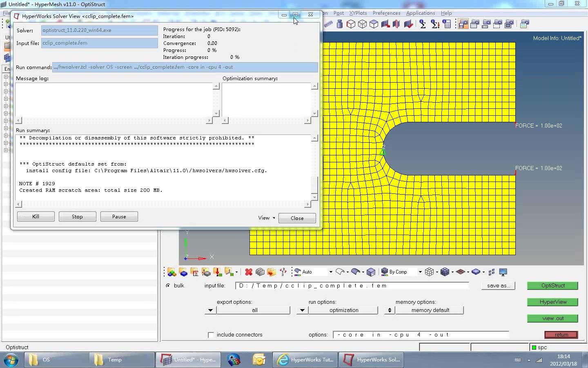Click the renumber entities icon
This screenshot has width=588, height=368.
(x=283, y=272)
